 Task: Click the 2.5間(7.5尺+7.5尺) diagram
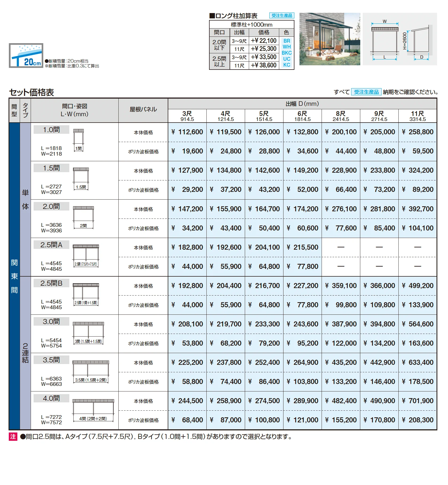pyautogui.click(x=86, y=256)
